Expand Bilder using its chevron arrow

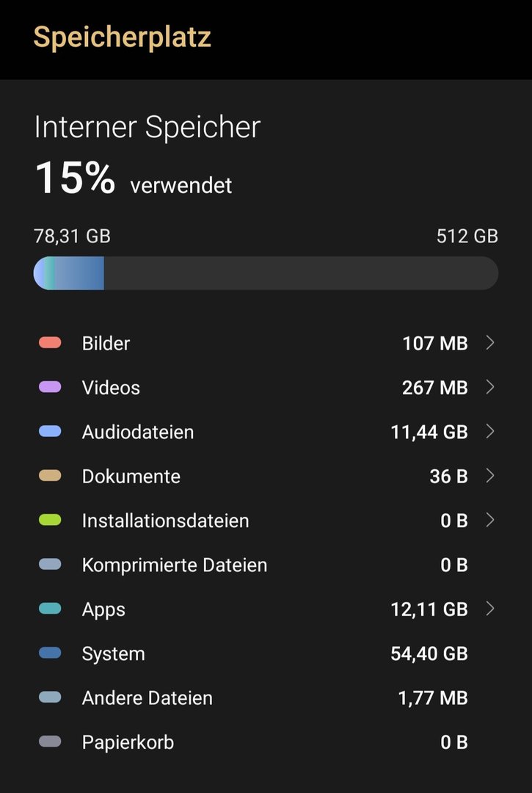click(490, 343)
